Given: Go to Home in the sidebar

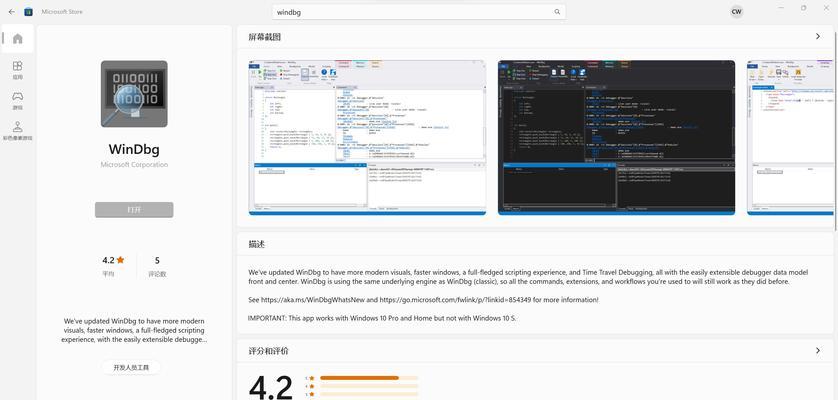Looking at the screenshot, I should click(18, 39).
